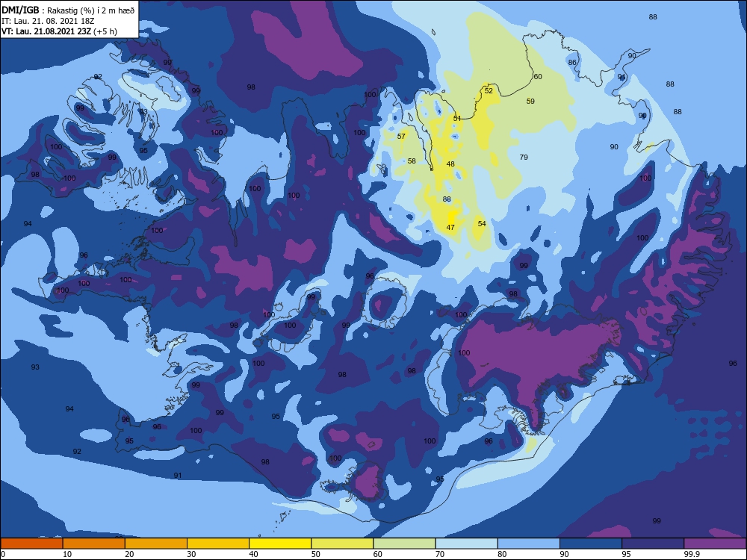Viewport: 747px width, 560px height.
Task: Click the light green 60–70 legend swatch
Action: (404, 544)
